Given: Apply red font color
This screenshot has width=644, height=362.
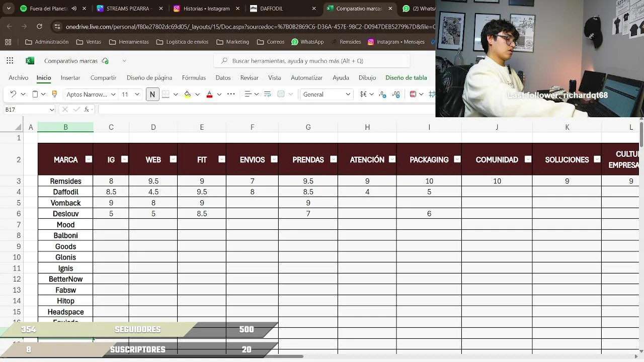Looking at the screenshot, I should pyautogui.click(x=210, y=94).
